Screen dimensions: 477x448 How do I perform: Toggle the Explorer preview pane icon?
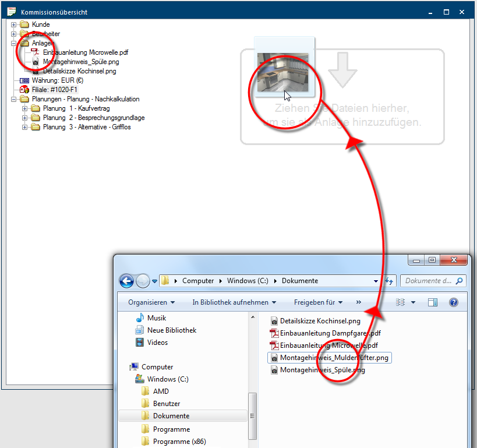[433, 302]
